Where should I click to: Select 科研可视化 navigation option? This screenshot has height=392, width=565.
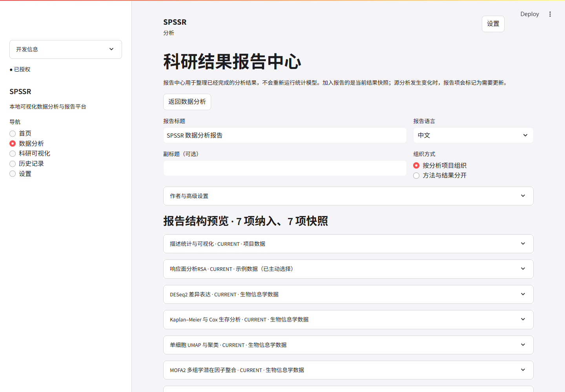tap(30, 153)
